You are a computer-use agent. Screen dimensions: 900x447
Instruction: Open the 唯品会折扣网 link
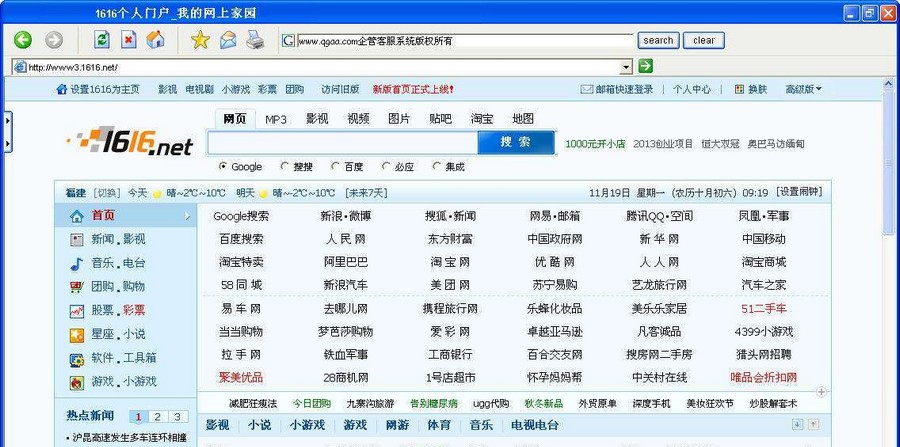click(x=763, y=378)
